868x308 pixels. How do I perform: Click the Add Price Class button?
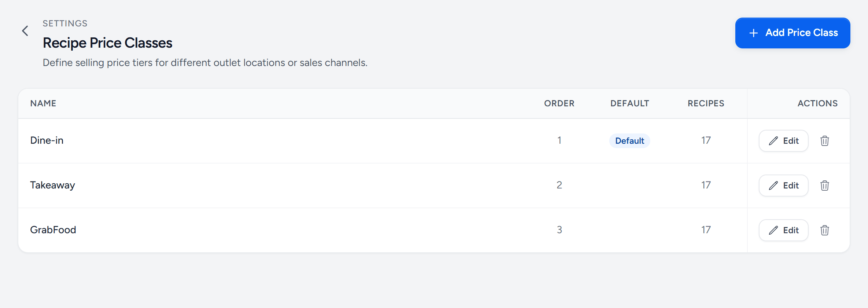[x=792, y=33]
